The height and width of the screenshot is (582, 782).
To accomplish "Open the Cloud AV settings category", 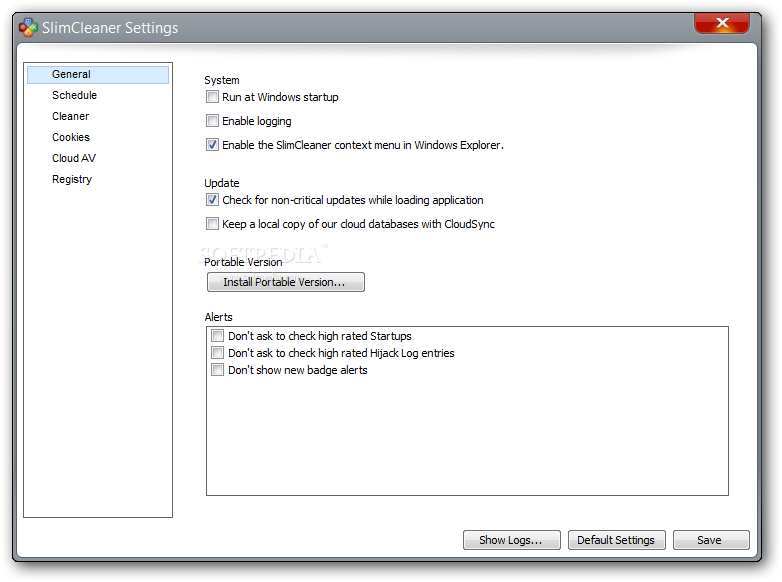I will [74, 158].
